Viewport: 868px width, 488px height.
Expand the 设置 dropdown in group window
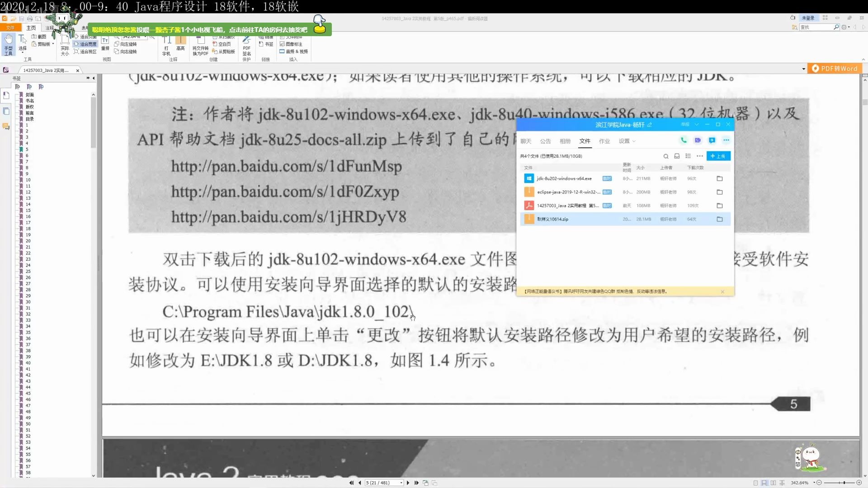pos(627,141)
